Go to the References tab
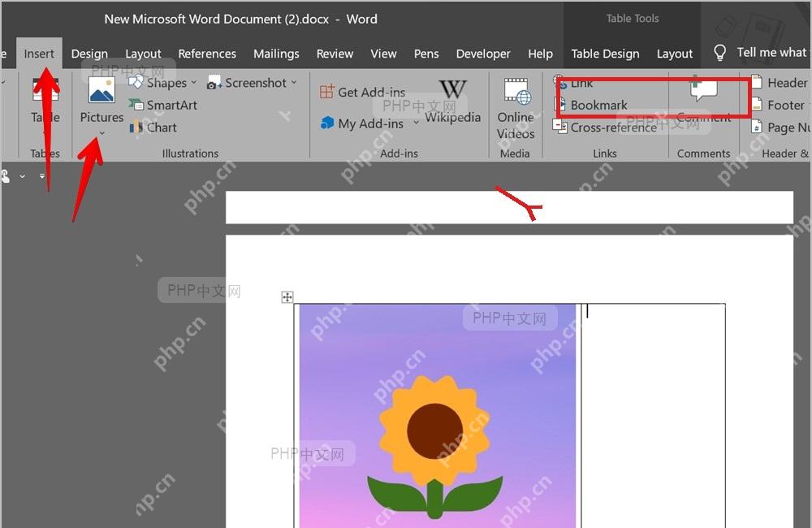812x528 pixels. (x=207, y=54)
